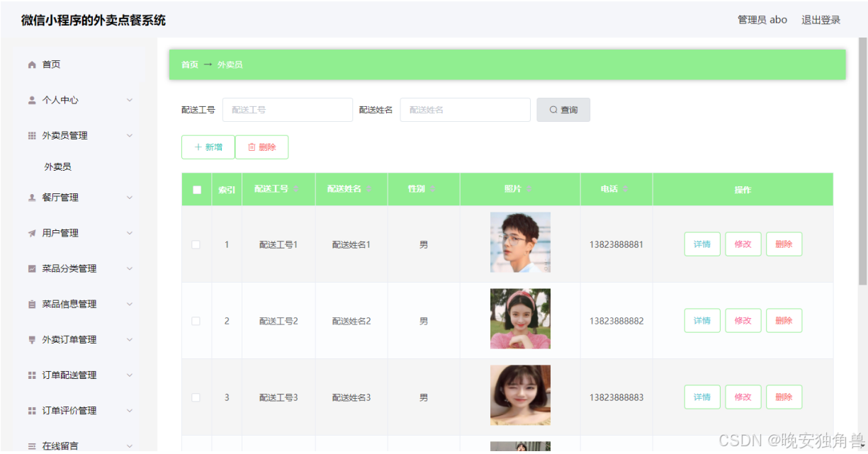Click phone number 13823888881
Screen dimensions: 868x454
tap(616, 245)
